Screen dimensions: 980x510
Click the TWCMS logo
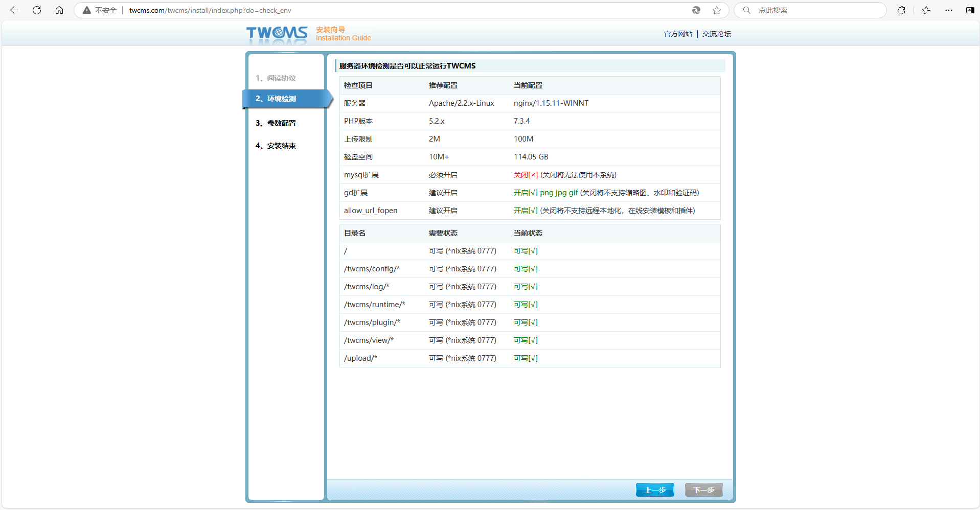[x=277, y=34]
